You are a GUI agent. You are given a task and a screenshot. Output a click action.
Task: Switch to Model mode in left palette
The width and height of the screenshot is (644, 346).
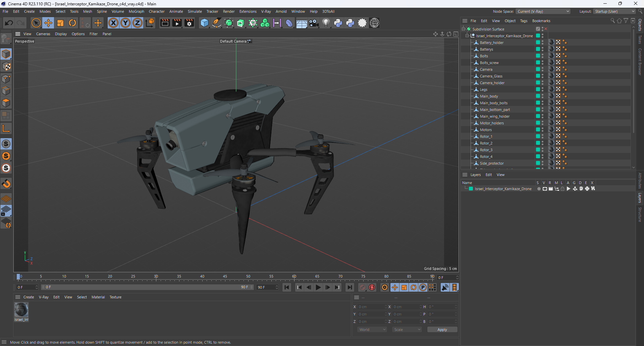click(x=6, y=54)
